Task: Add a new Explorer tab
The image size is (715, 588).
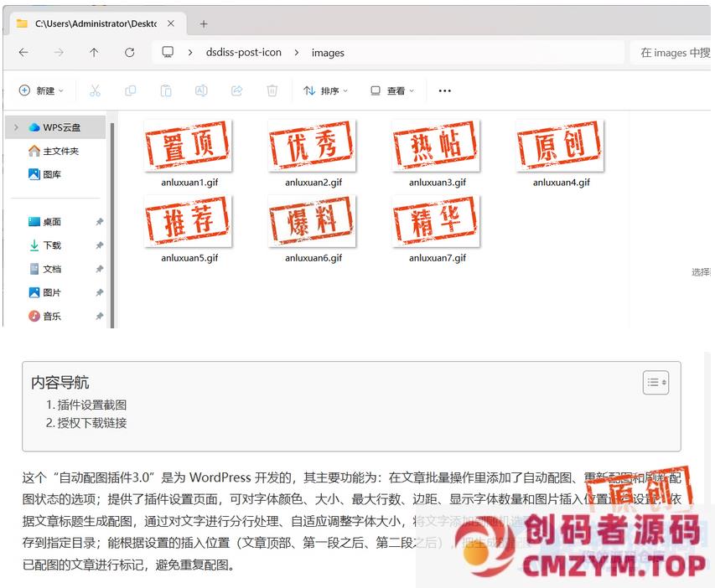Action: (203, 23)
